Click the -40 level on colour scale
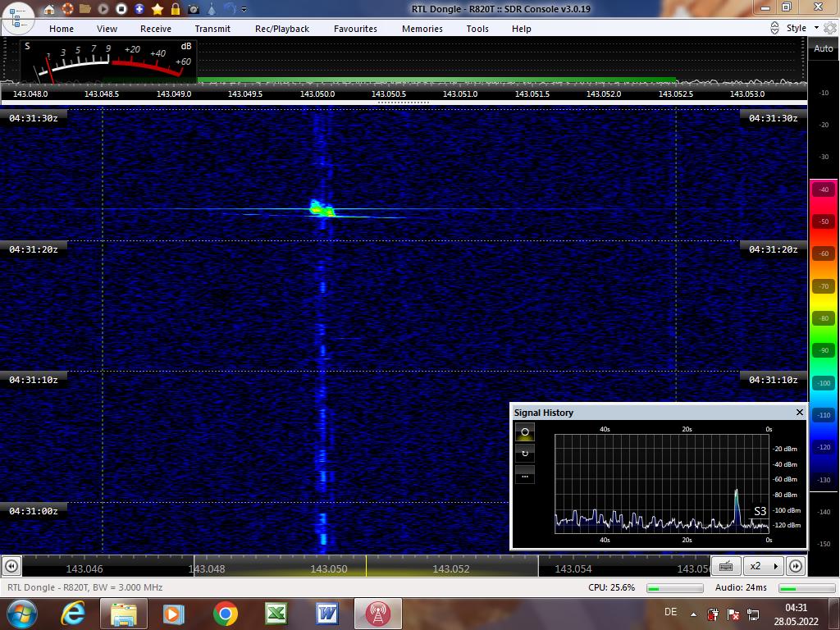The height and width of the screenshot is (630, 840). coord(824,189)
